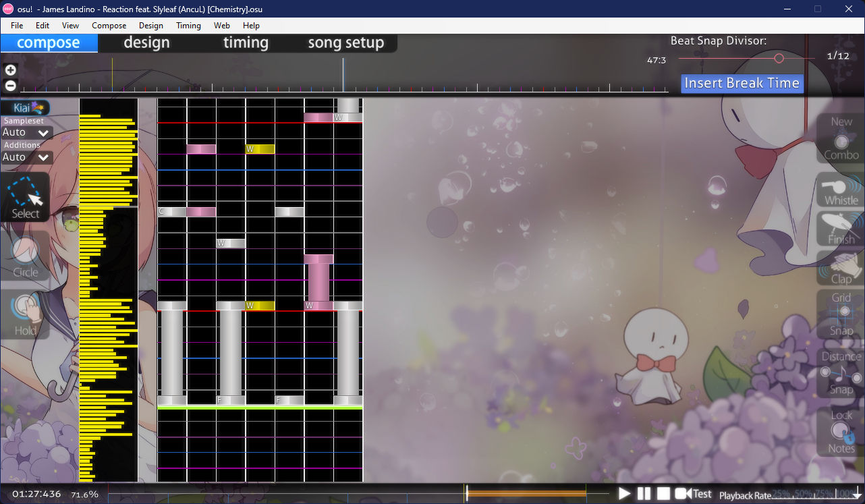Open the View menu

pyautogui.click(x=70, y=25)
